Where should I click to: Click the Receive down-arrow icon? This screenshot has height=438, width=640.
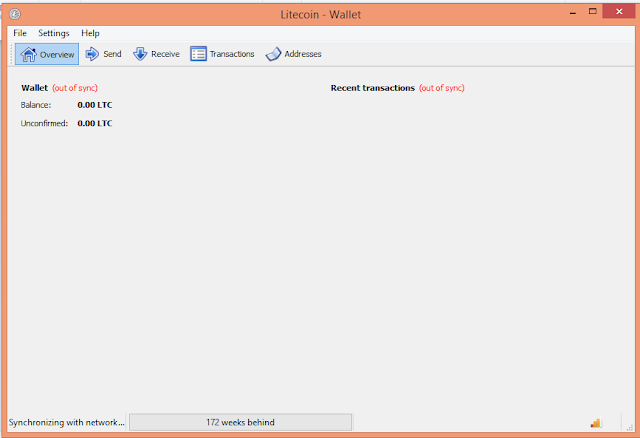tap(140, 54)
